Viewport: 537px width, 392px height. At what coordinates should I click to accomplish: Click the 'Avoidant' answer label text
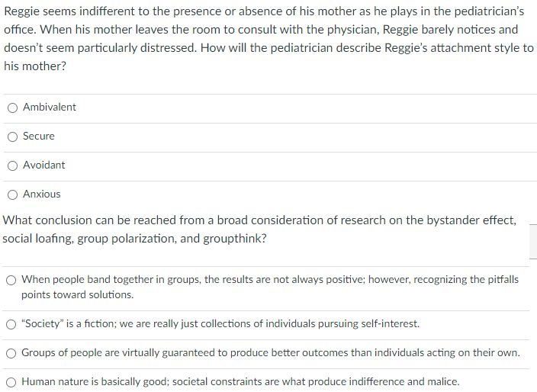point(43,165)
